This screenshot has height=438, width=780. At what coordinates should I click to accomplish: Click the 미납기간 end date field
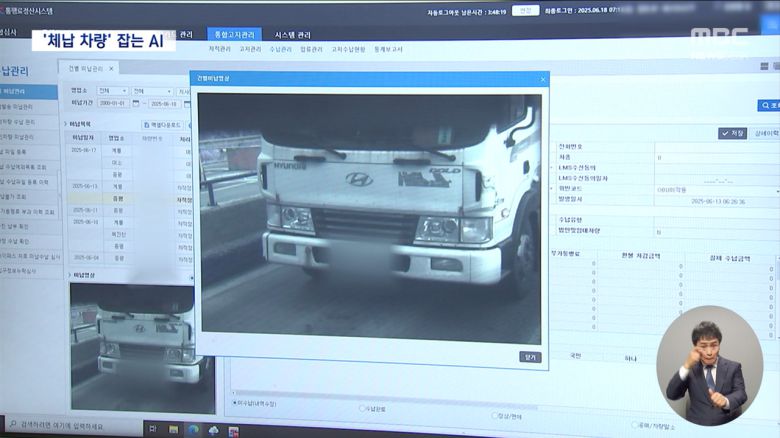coord(165,104)
